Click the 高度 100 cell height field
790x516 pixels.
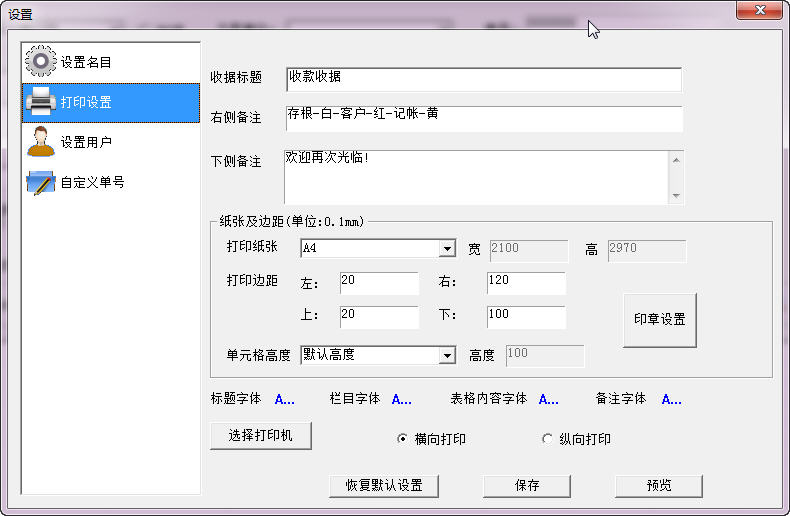point(545,356)
